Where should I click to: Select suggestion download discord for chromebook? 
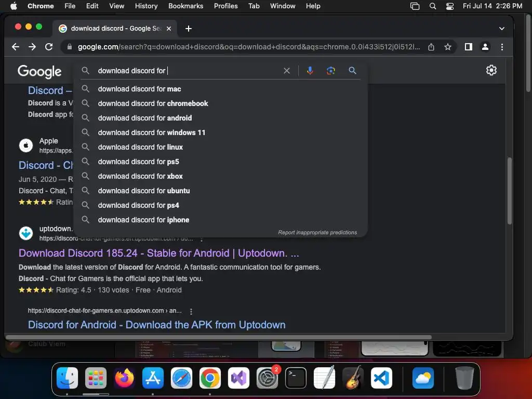pyautogui.click(x=220, y=103)
